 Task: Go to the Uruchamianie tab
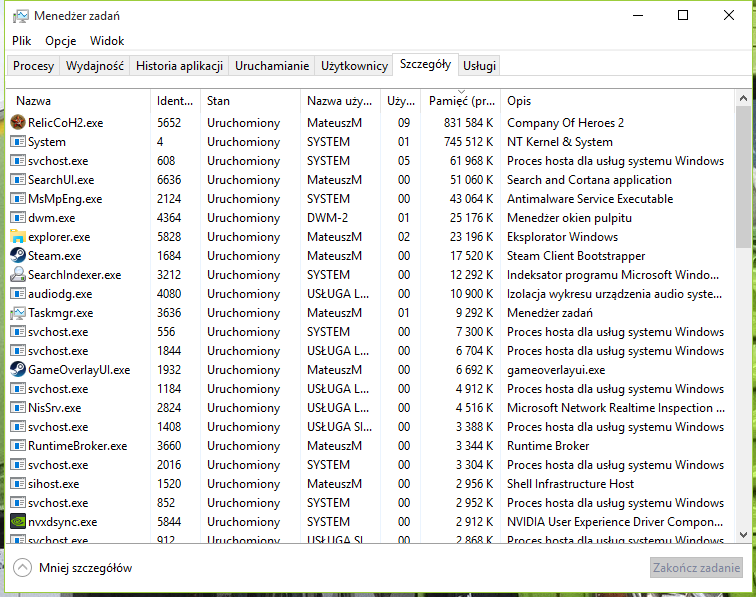272,66
